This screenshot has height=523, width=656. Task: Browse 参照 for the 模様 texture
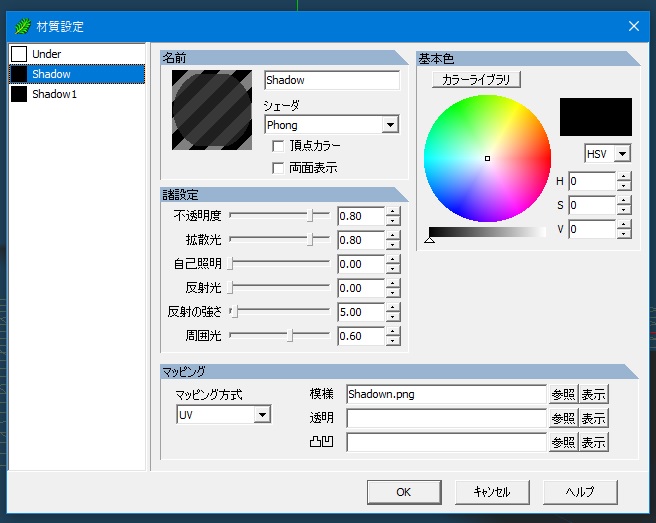coord(563,394)
